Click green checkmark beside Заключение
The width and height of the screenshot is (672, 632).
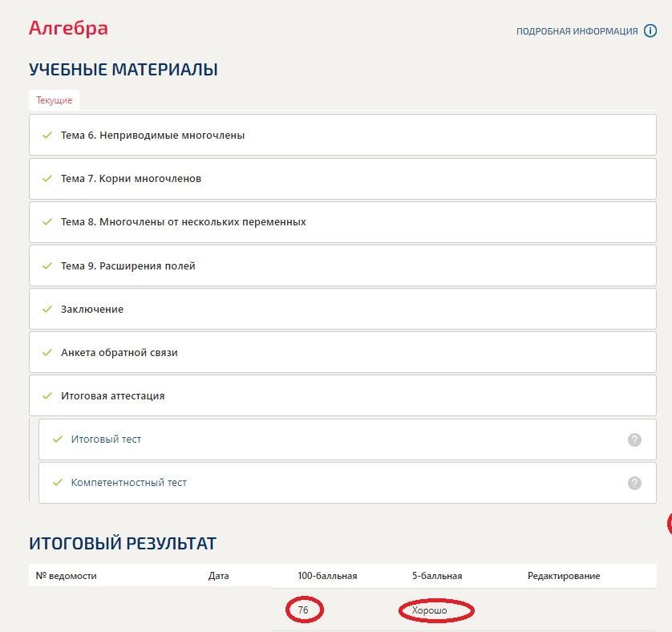point(47,309)
